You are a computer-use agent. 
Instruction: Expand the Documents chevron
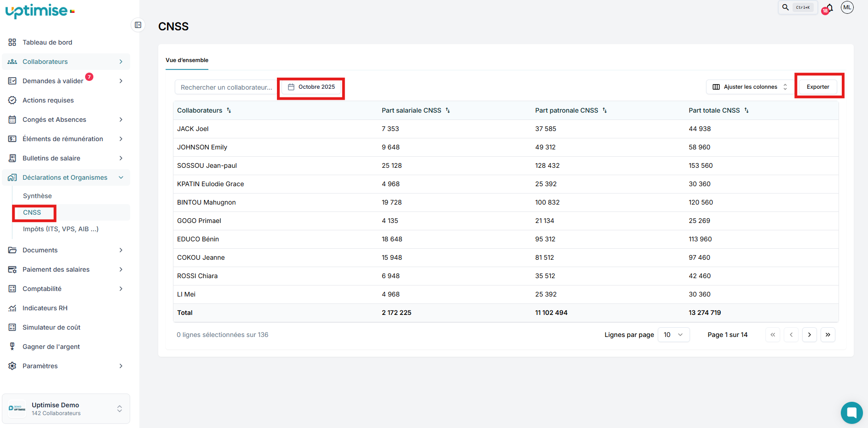[121, 250]
